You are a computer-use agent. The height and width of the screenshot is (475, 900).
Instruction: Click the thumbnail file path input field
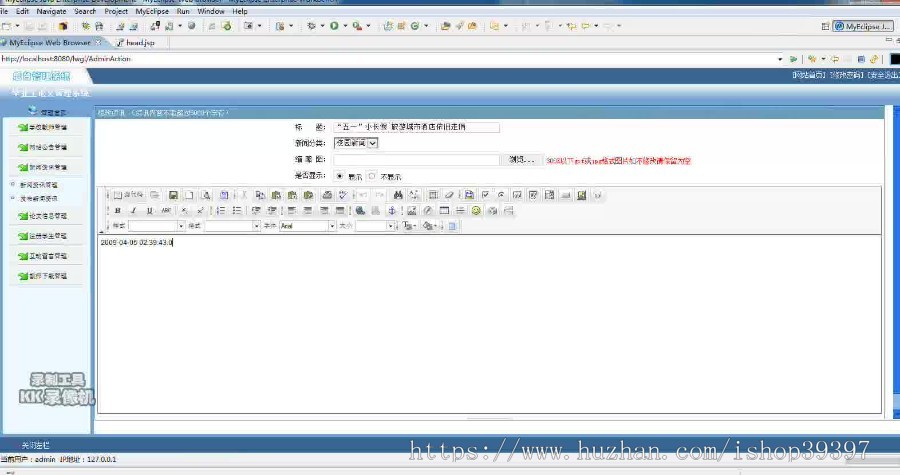point(417,160)
